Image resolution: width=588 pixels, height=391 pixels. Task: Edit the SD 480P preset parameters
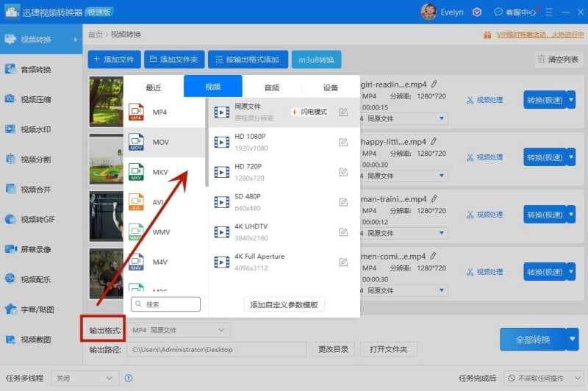pyautogui.click(x=343, y=202)
